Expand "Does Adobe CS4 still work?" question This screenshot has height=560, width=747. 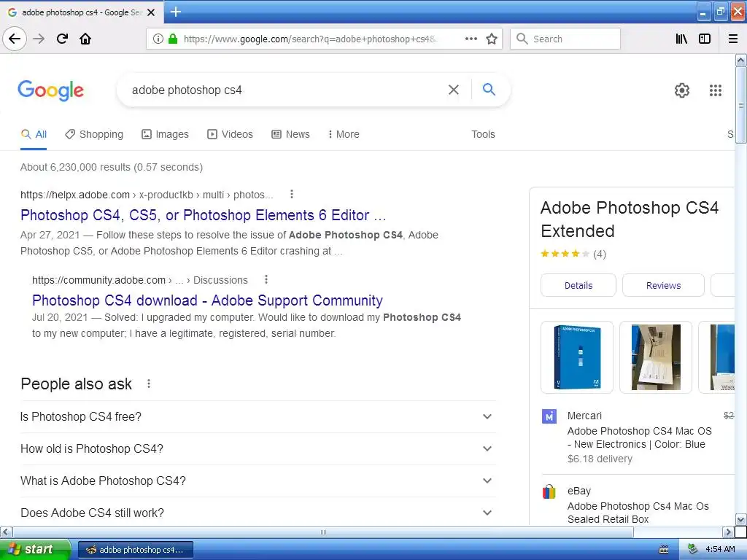coord(258,513)
